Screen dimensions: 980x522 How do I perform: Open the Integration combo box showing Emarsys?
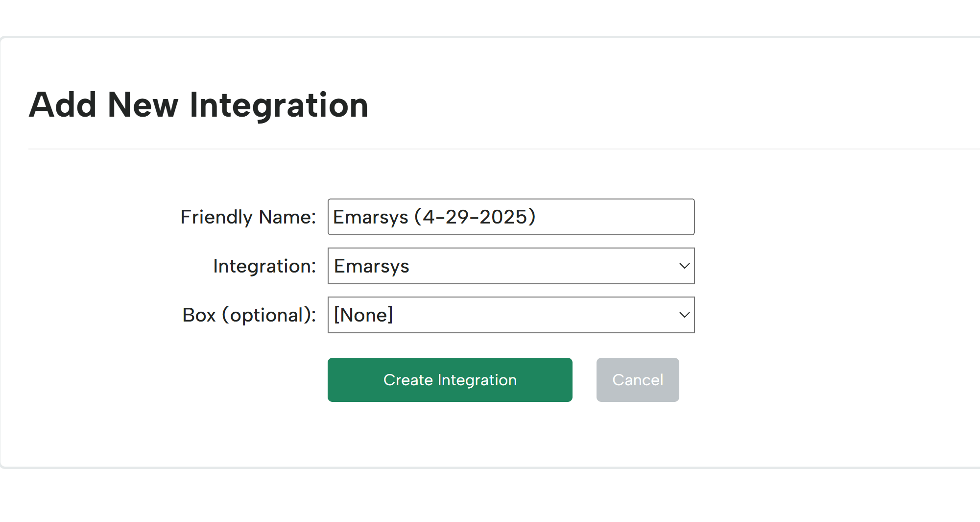511,266
